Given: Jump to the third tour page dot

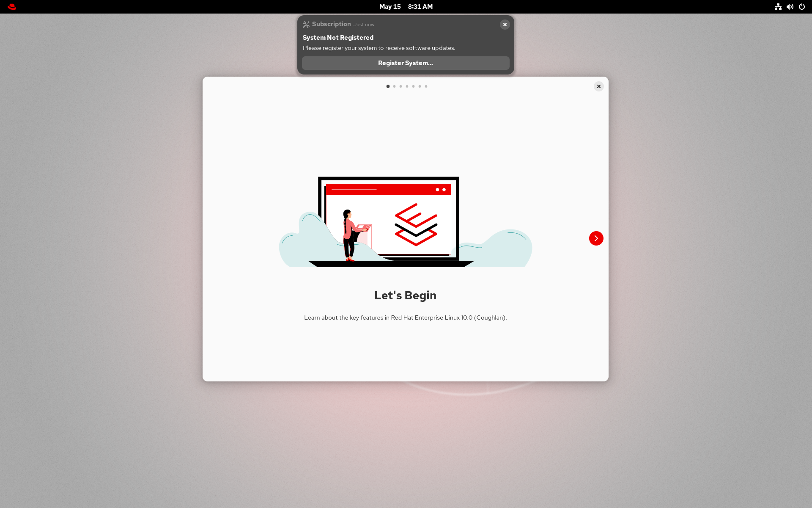Looking at the screenshot, I should [x=401, y=86].
